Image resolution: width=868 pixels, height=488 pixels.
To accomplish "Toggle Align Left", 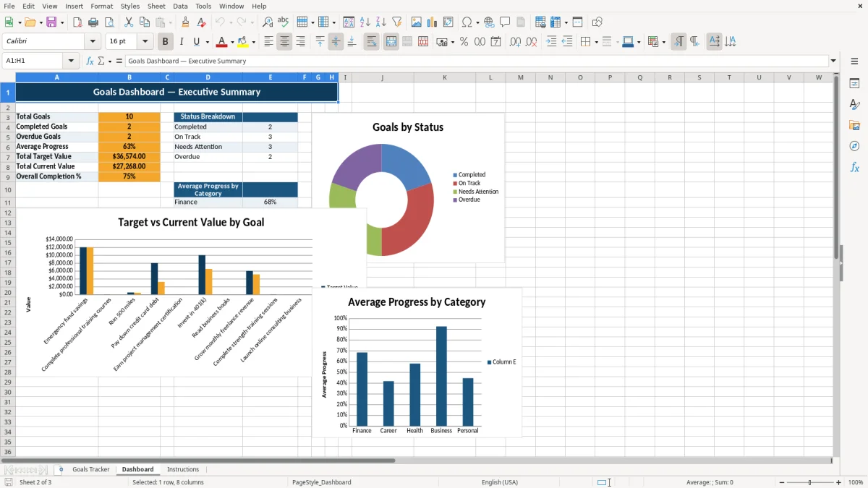I will [268, 42].
